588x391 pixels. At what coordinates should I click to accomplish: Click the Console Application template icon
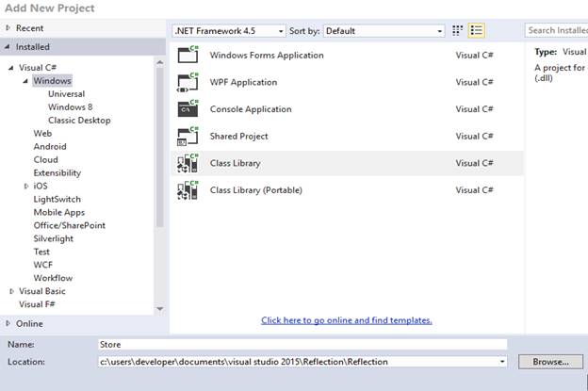pos(188,108)
